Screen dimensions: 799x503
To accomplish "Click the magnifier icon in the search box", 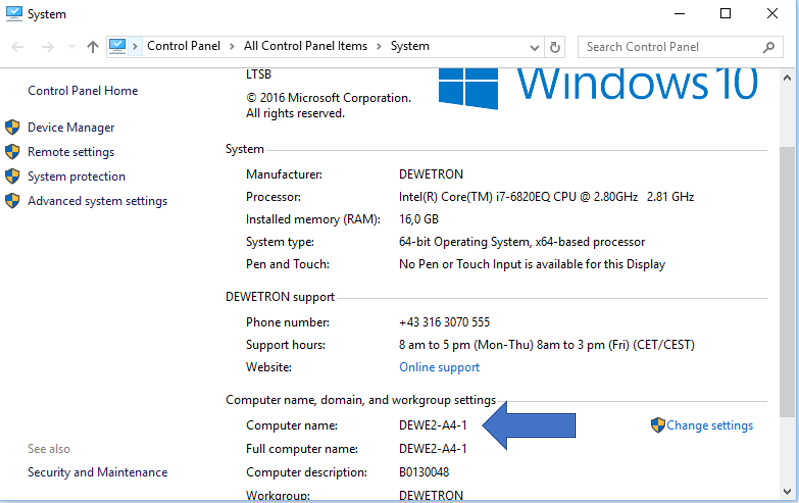I will pyautogui.click(x=768, y=46).
